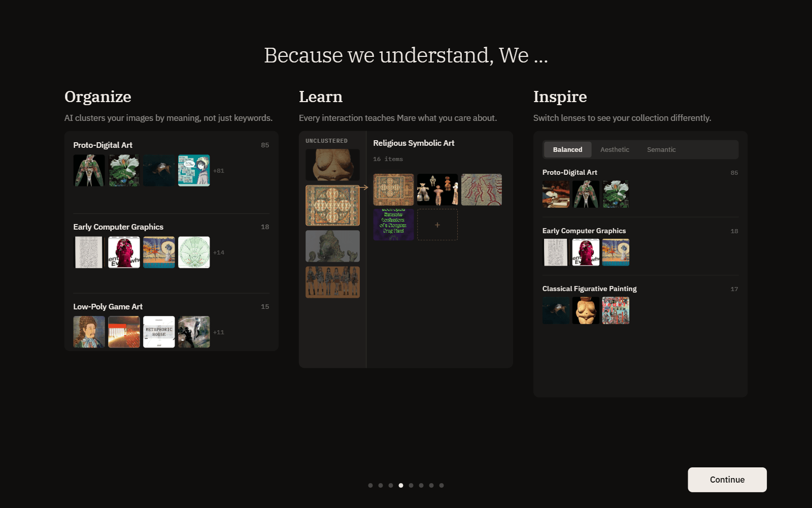Image resolution: width=812 pixels, height=508 pixels.
Task: Open the magenta head thumbnail in Inspire Early Computer Graphics
Action: click(586, 252)
